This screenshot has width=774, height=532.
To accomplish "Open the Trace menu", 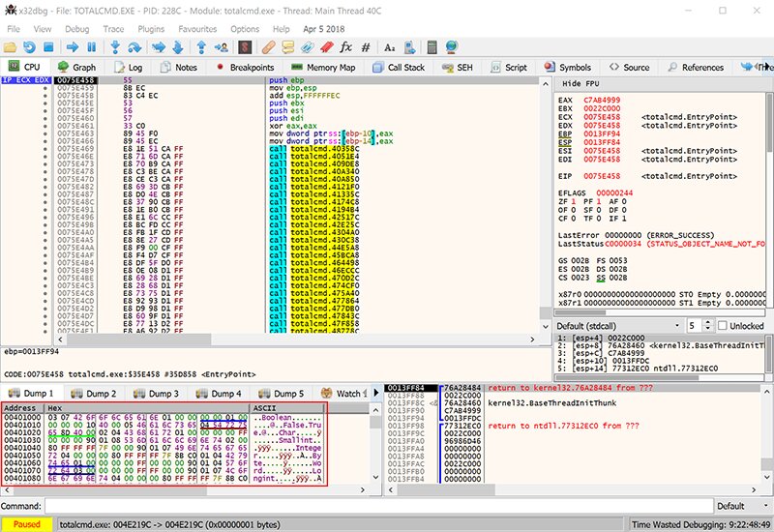I will (113, 29).
